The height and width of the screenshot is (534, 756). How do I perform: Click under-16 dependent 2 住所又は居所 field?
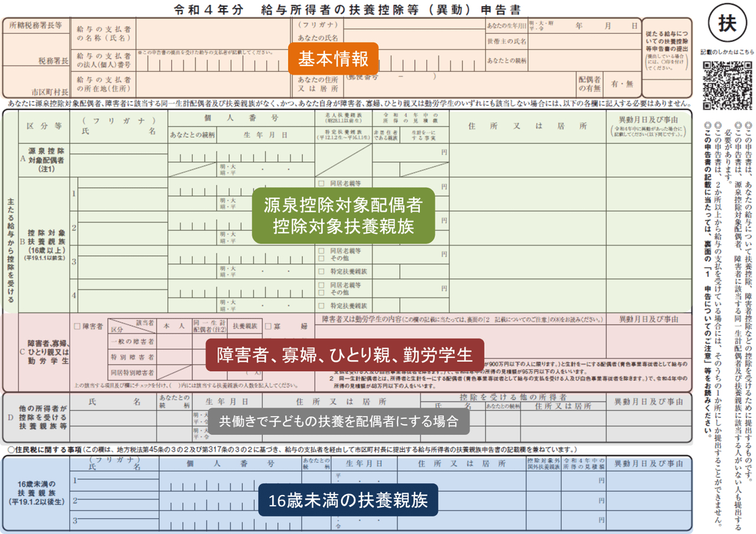tap(461, 500)
